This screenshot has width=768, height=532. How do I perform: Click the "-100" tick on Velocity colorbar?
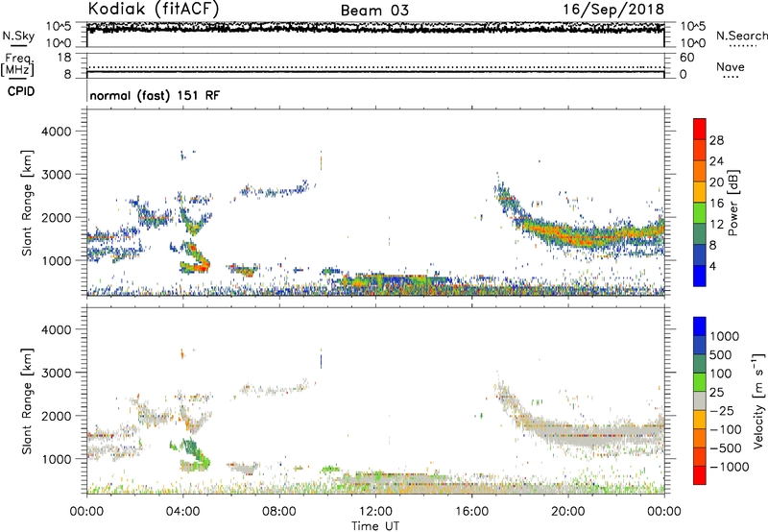click(x=726, y=429)
